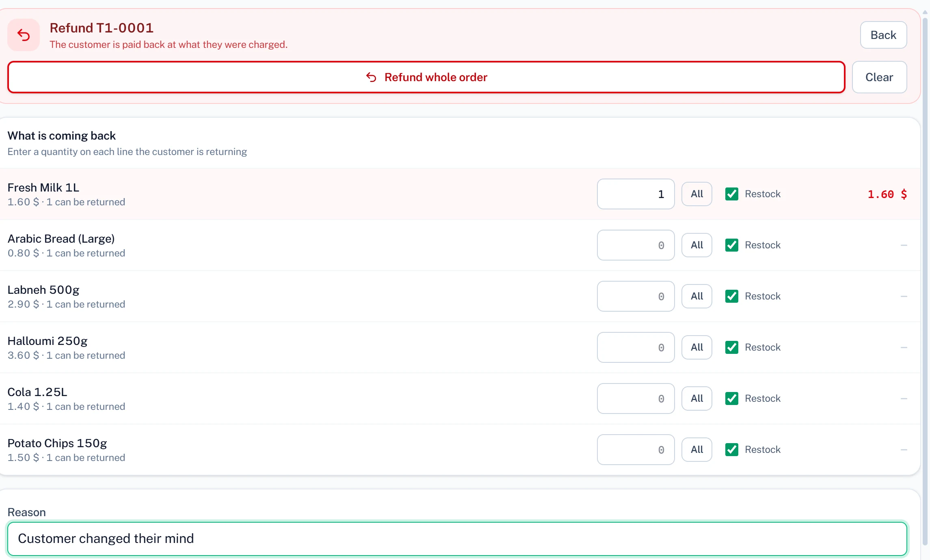This screenshot has height=560, width=930.
Task: Click All for Fresh Milk 1L
Action: pyautogui.click(x=697, y=194)
